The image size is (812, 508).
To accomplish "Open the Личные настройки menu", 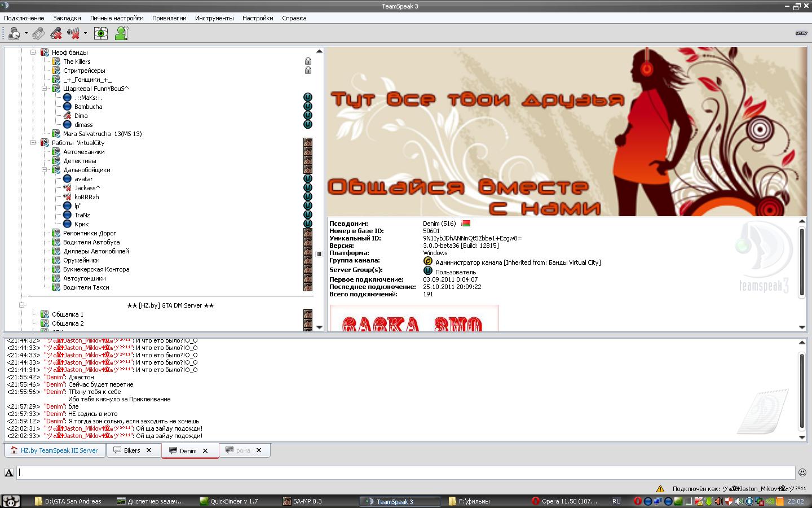I will pos(117,18).
